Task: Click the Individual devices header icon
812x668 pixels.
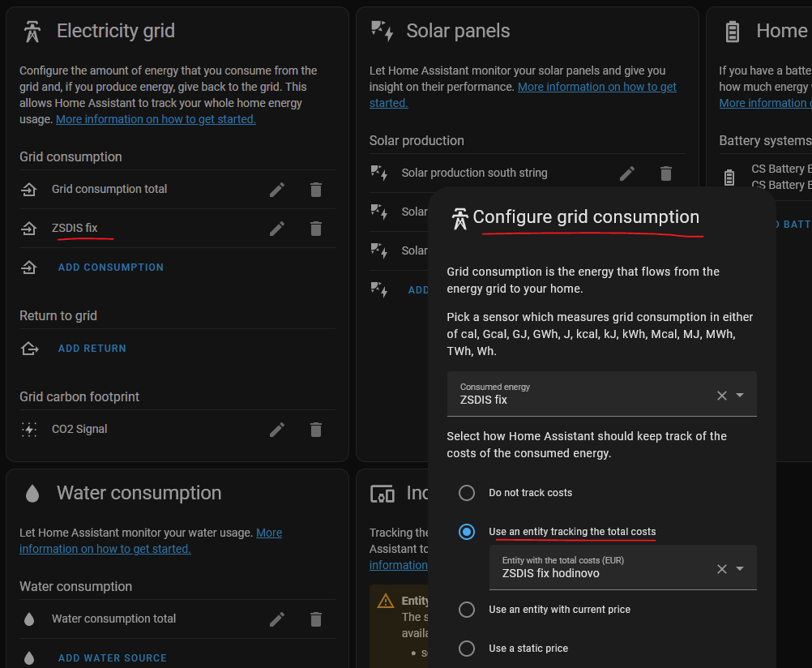Action: (382, 494)
